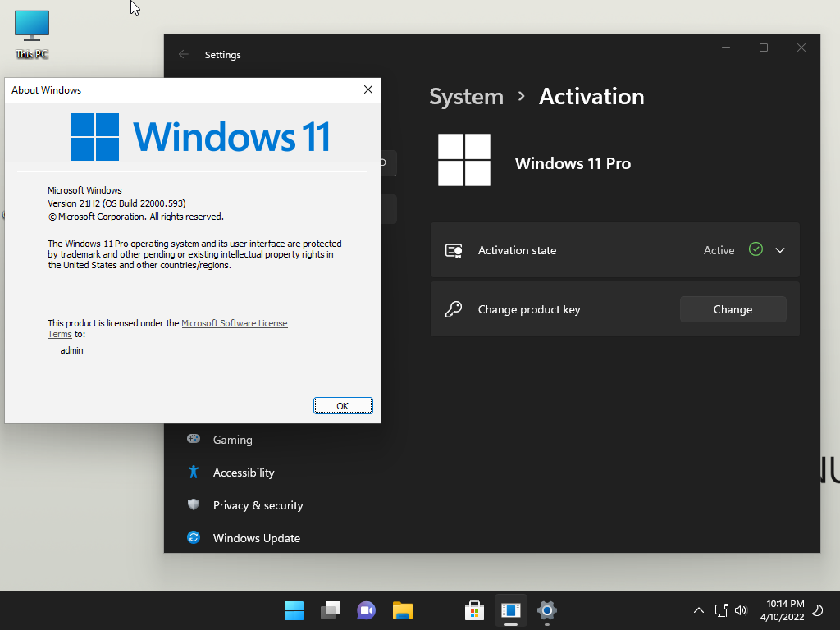Click the Version 21H2 build text
Viewport: 840px width, 630px height.
(x=116, y=203)
